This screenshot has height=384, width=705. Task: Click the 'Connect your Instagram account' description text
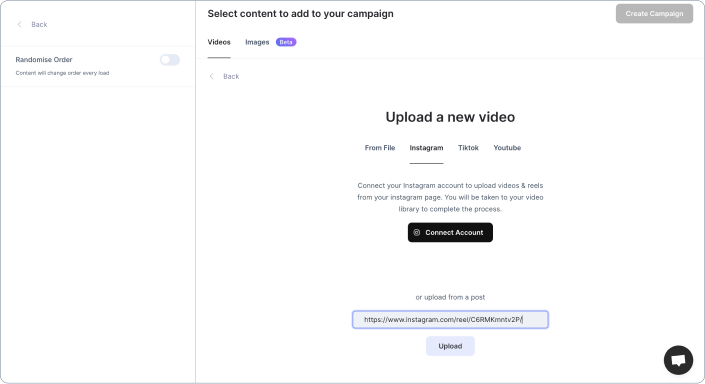pos(450,197)
